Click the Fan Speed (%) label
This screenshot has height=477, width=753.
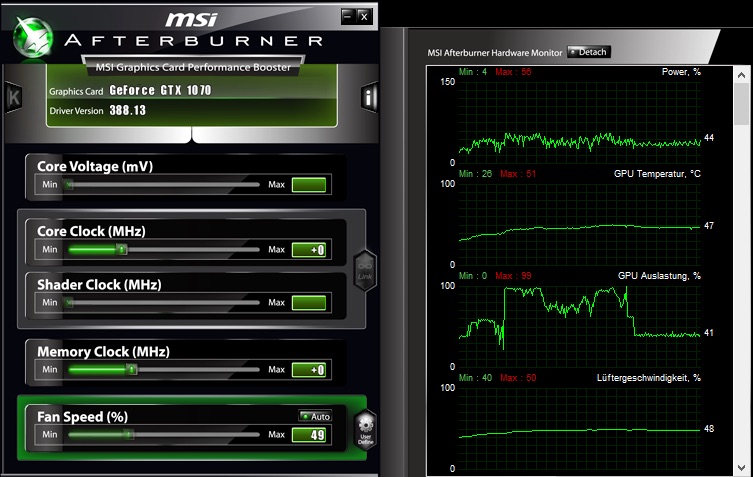[83, 416]
